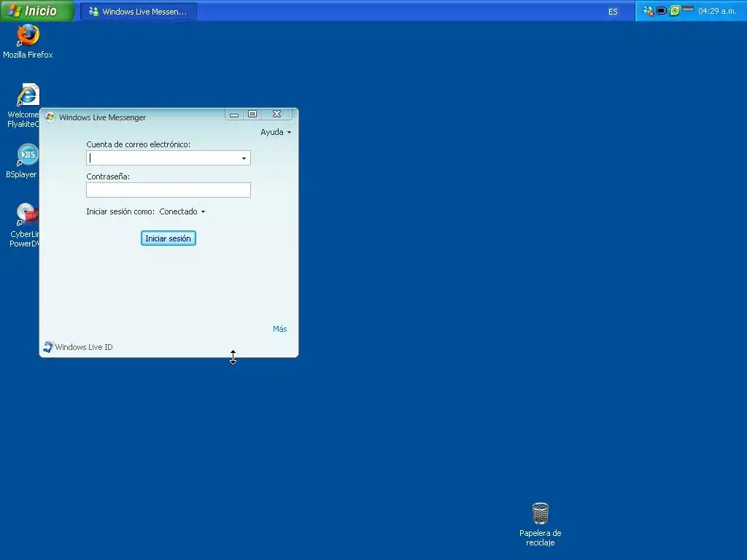Close the Windows Live Messenger window

point(276,114)
